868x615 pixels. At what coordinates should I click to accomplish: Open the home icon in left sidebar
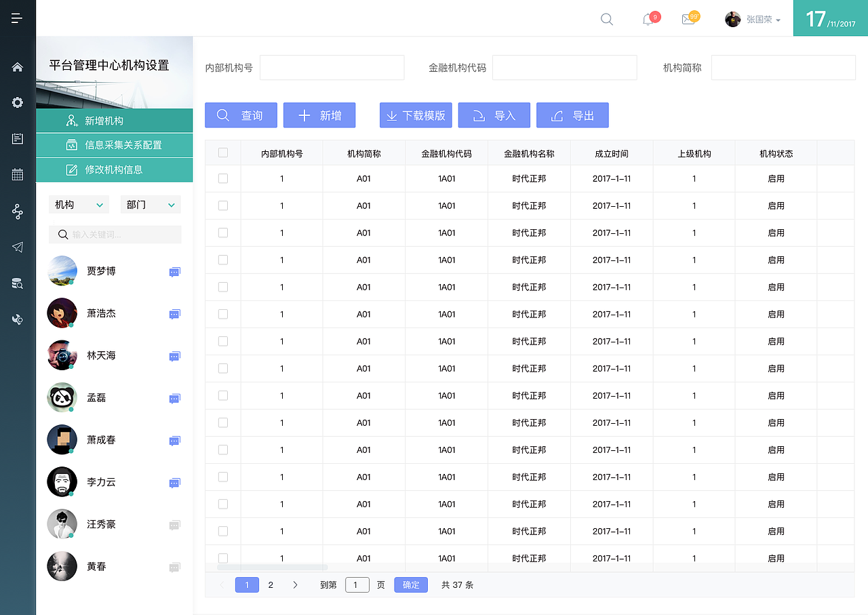(x=17, y=66)
